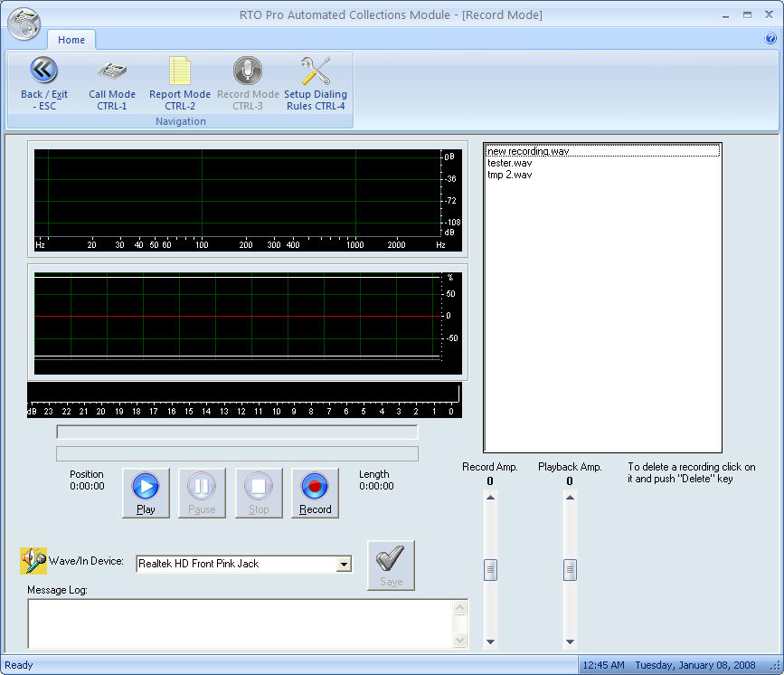The height and width of the screenshot is (675, 784).
Task: Click the Save checkmark button
Action: pyautogui.click(x=391, y=565)
